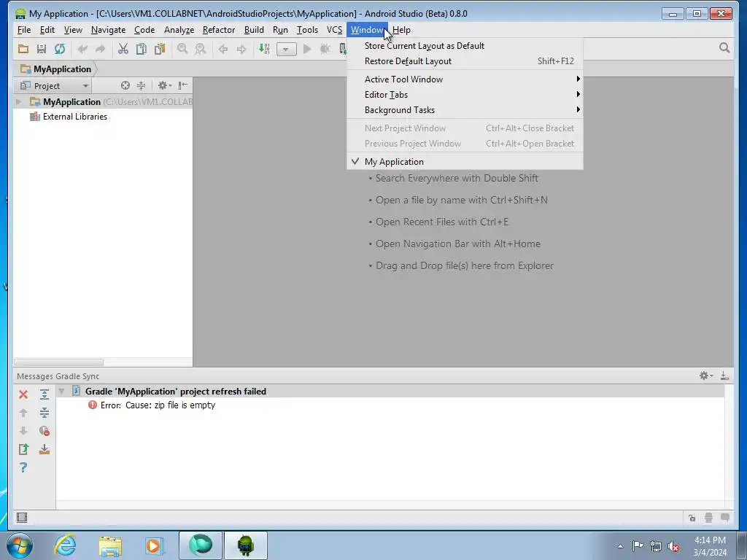This screenshot has height=560, width=747.
Task: Click the muted volume tray icon
Action: click(x=673, y=546)
